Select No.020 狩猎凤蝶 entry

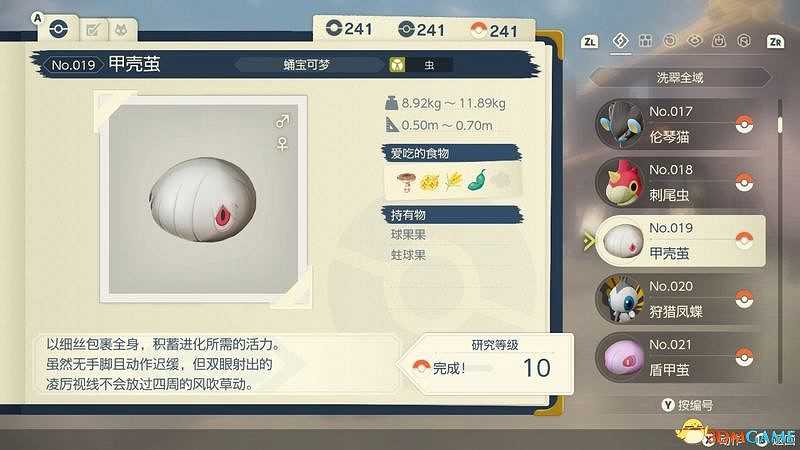coord(680,299)
